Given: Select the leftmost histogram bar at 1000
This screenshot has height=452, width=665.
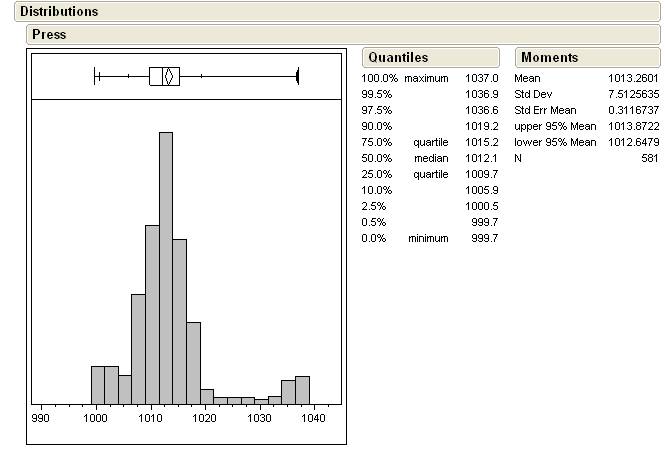Looking at the screenshot, I should coord(98,384).
